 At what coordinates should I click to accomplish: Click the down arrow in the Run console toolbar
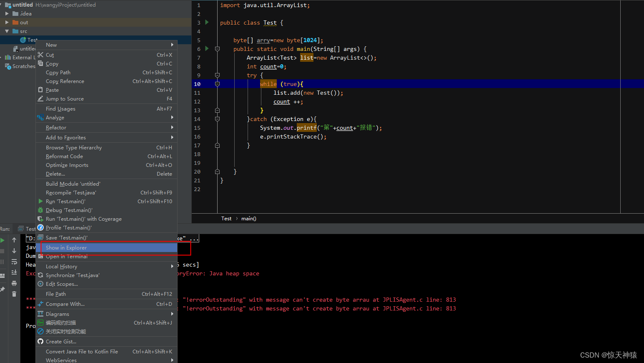click(x=14, y=251)
